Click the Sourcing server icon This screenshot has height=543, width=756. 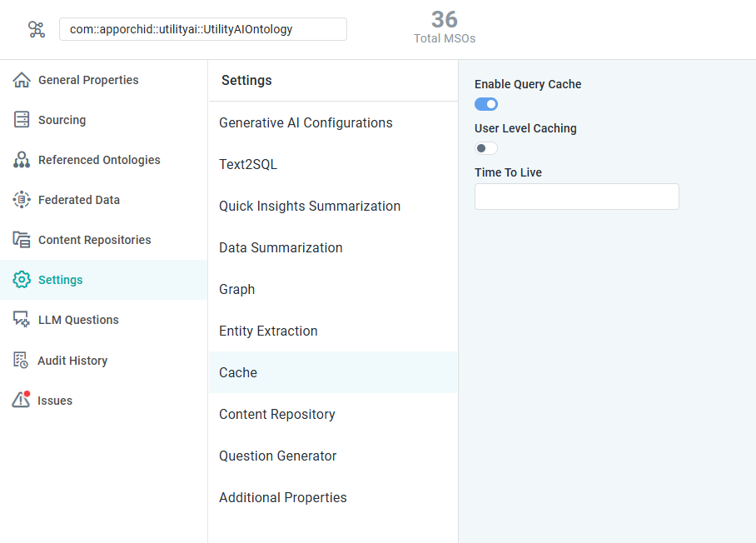tap(22, 120)
